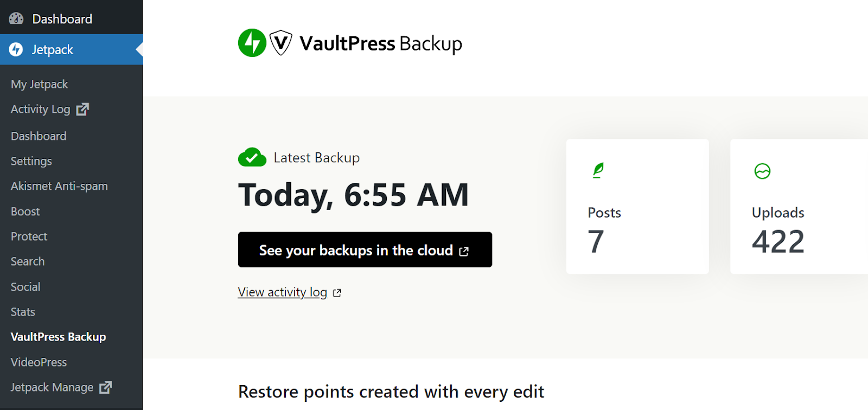The width and height of the screenshot is (868, 410).
Task: Click the green cloud checkmark next to Latest Backup
Action: [x=251, y=157]
